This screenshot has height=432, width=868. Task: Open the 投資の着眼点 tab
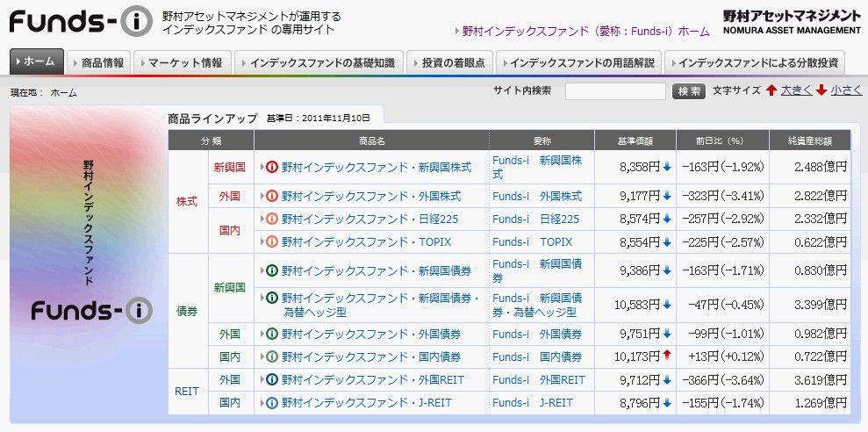tap(449, 62)
